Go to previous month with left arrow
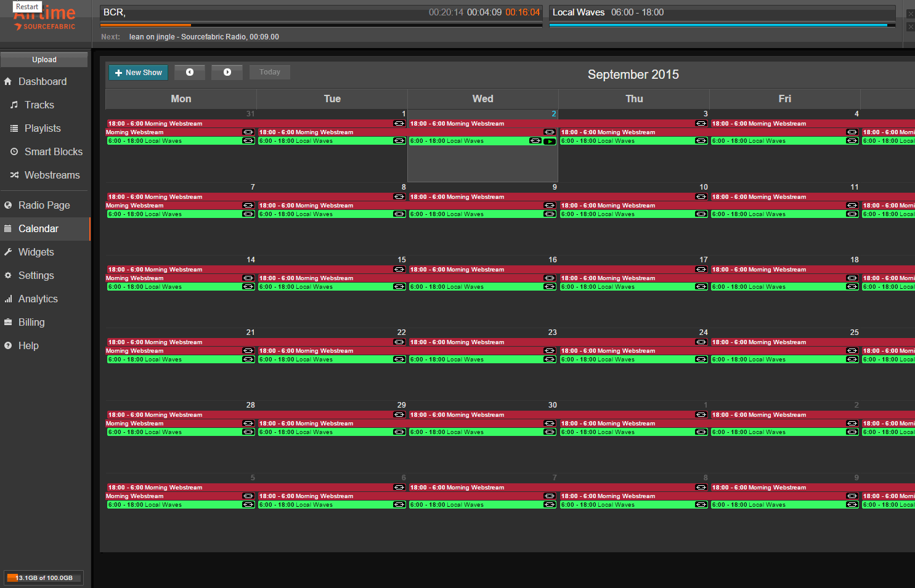The image size is (915, 588). [190, 72]
